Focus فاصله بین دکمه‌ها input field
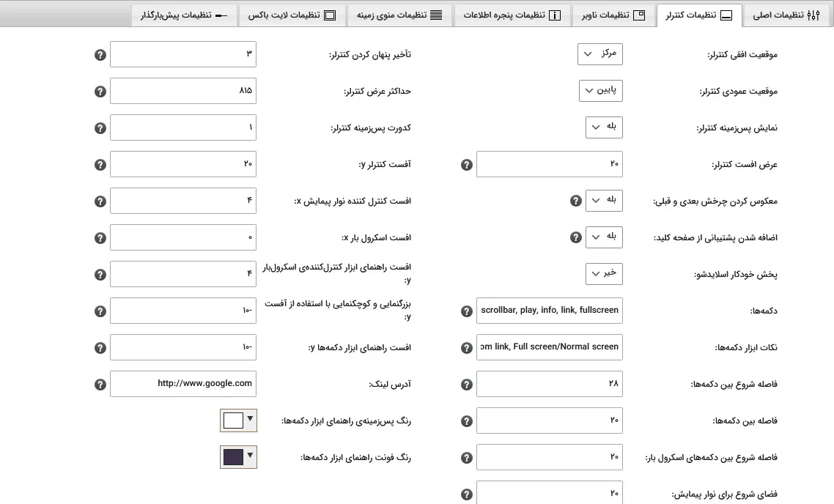The height and width of the screenshot is (504, 834). pos(550,420)
